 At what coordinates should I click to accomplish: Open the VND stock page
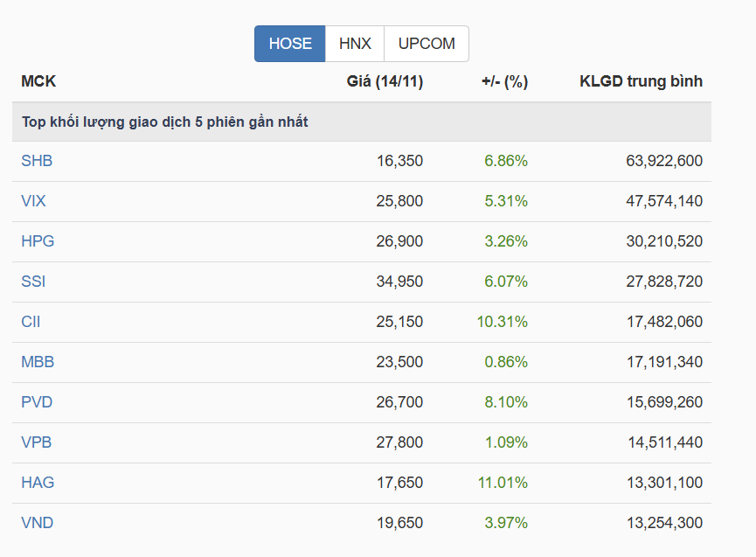[x=37, y=523]
